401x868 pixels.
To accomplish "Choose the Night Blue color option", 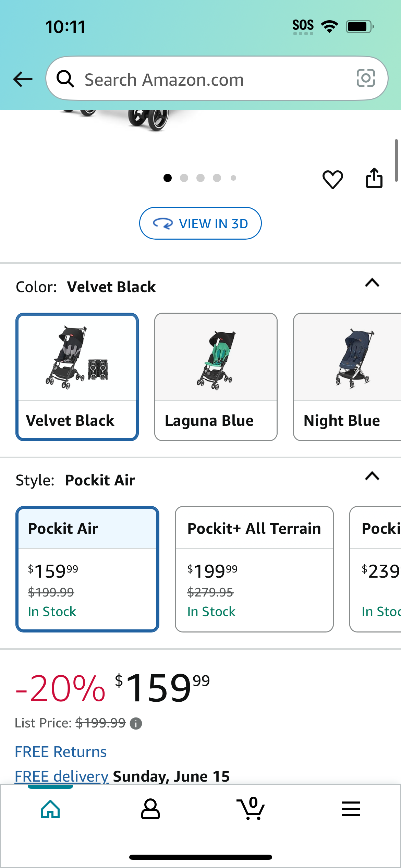I will point(347,377).
